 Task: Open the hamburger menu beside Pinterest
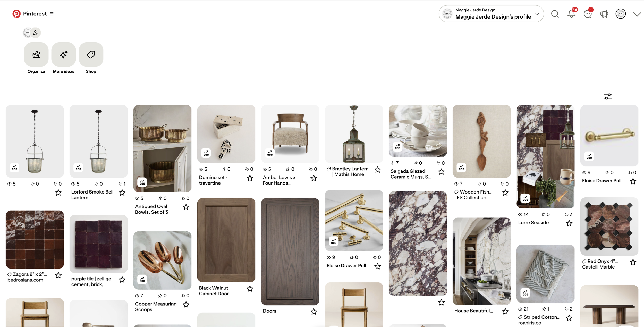click(x=52, y=14)
